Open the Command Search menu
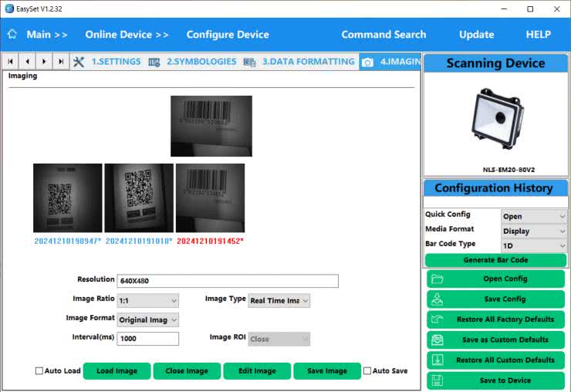571x392 pixels. pyautogui.click(x=383, y=35)
